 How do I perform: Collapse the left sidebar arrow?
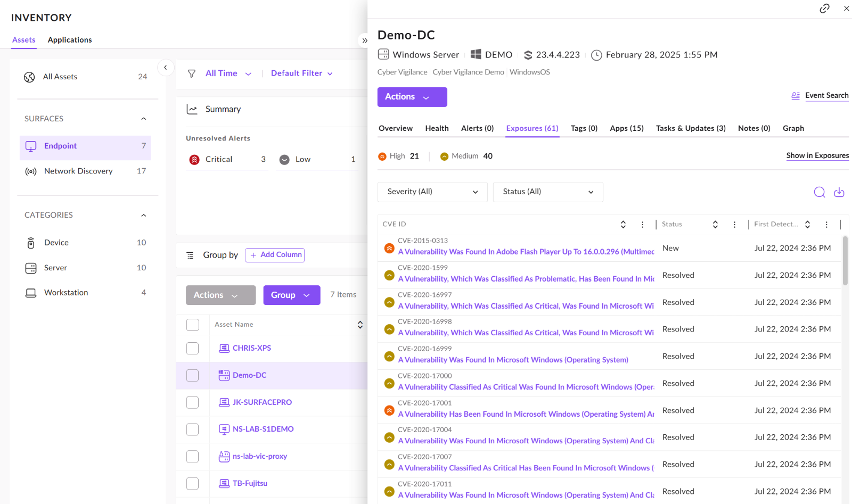[166, 68]
